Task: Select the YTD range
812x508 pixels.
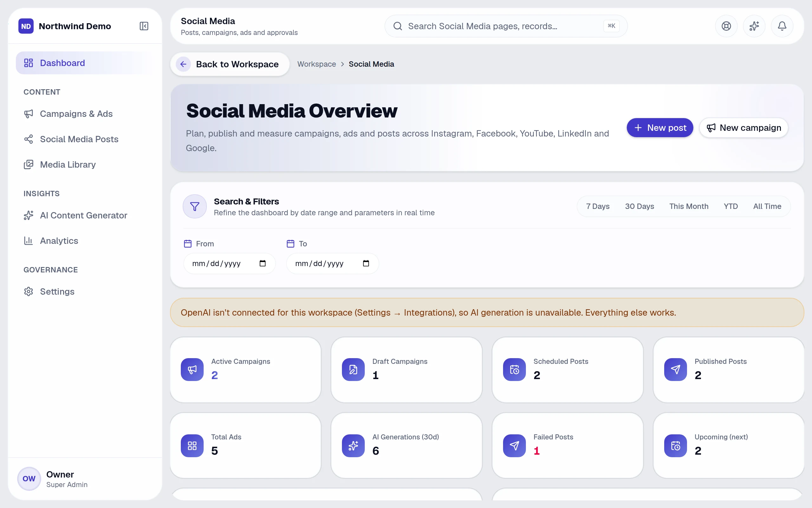Action: click(730, 206)
